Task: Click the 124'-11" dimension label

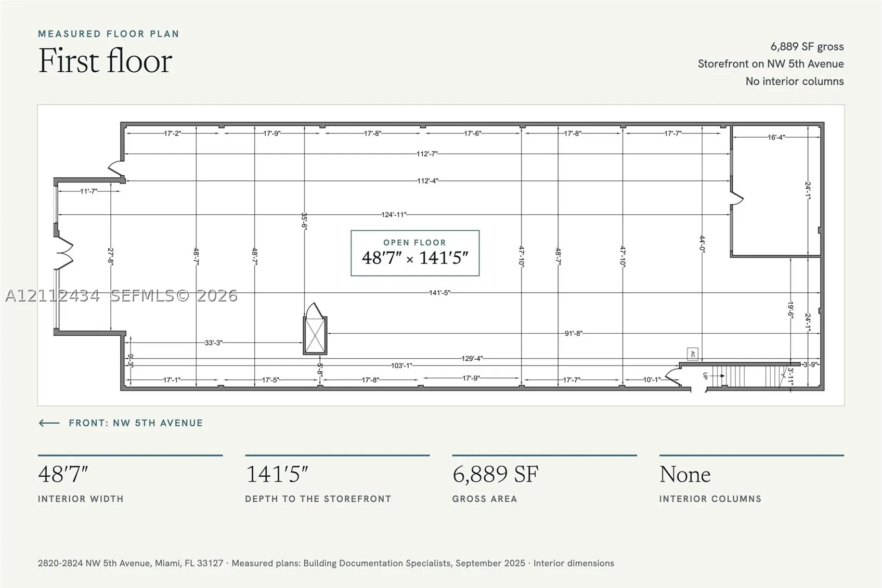Action: click(394, 214)
